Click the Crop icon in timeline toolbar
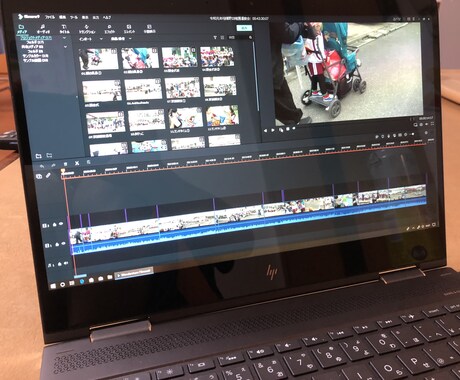Viewport: 460px width, 380px height. [89, 162]
